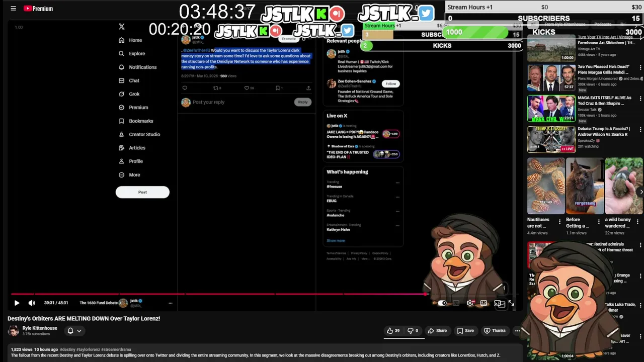Image resolution: width=644 pixels, height=362 pixels.
Task: Open MAGA EATS ITSELF ALIVE video
Action: (551, 109)
